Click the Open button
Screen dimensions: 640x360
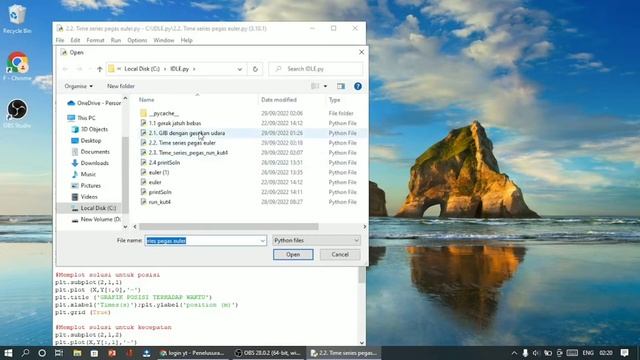pos(293,254)
